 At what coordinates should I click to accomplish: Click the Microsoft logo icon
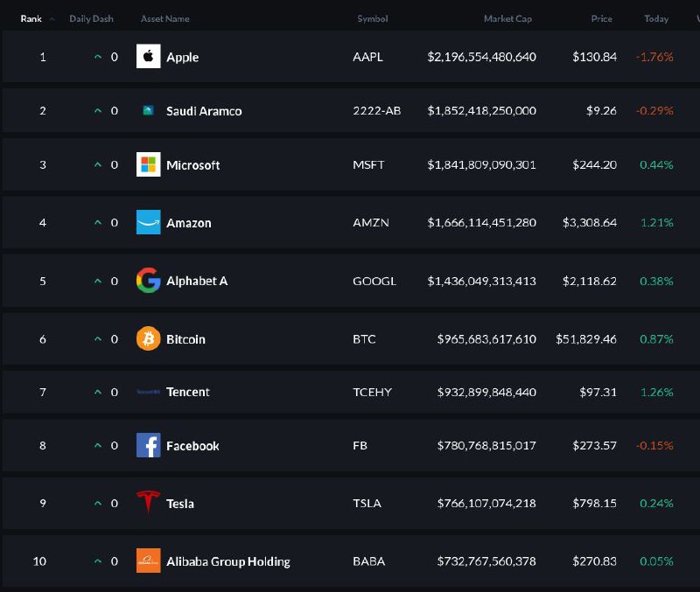(149, 164)
